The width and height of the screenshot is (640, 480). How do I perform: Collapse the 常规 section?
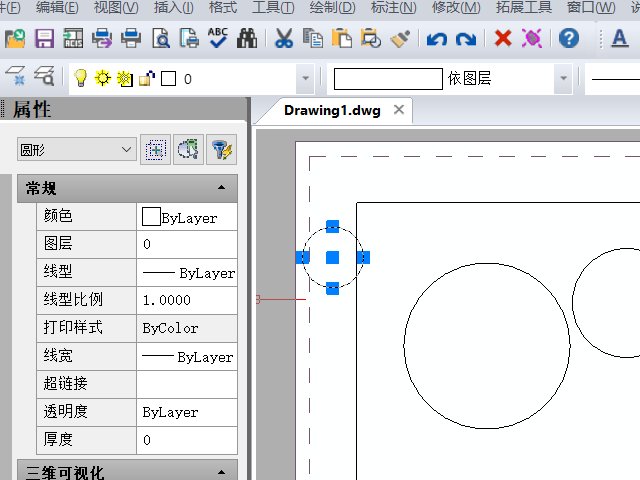point(221,187)
